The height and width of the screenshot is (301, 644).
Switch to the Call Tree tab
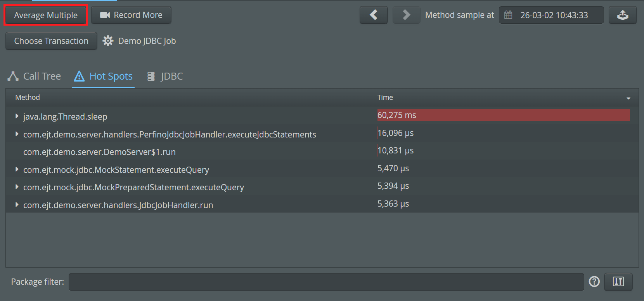[x=35, y=76]
